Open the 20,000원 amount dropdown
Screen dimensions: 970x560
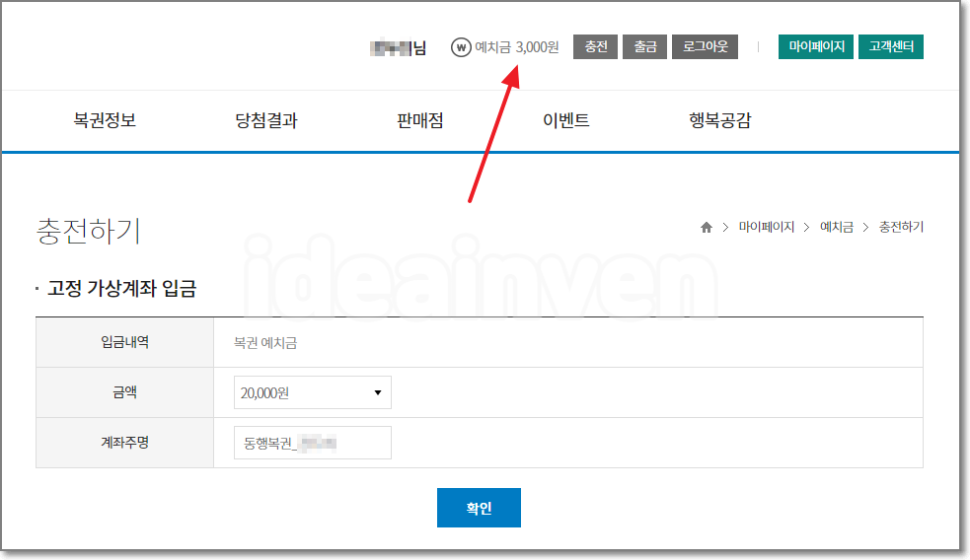point(313,392)
